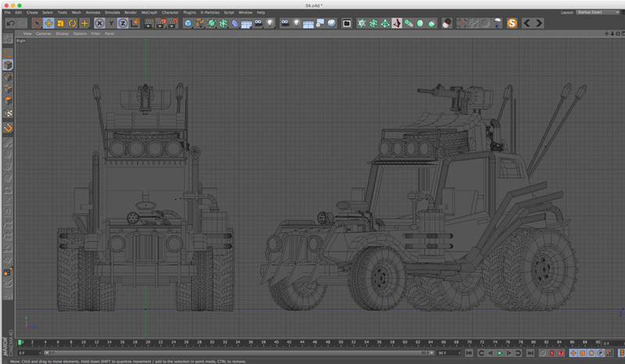Open the Display viewport menu
This screenshot has width=625, height=364.
pyautogui.click(x=62, y=34)
